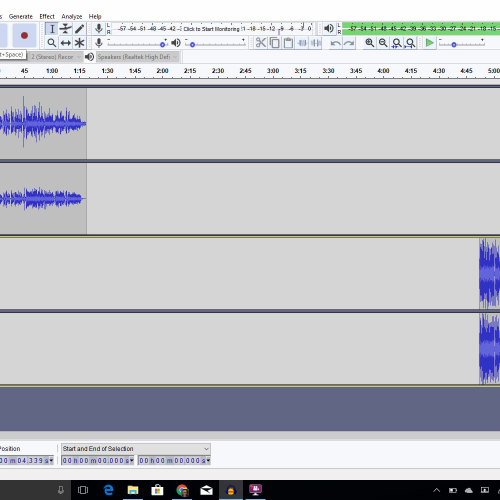Viewport: 500px width, 500px height.
Task: Open the Effect menu
Action: [47, 16]
